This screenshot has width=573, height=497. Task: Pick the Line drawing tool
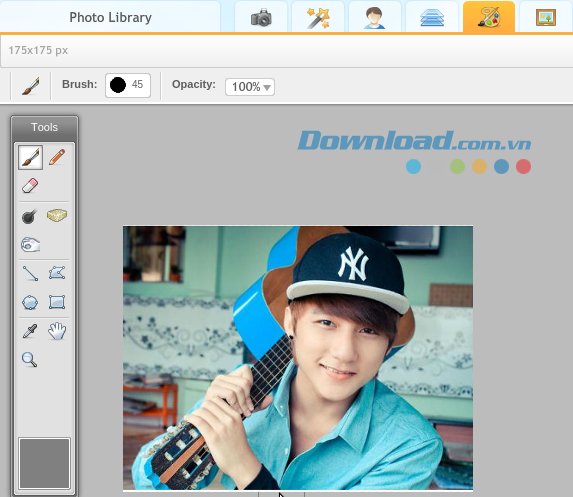pos(30,273)
